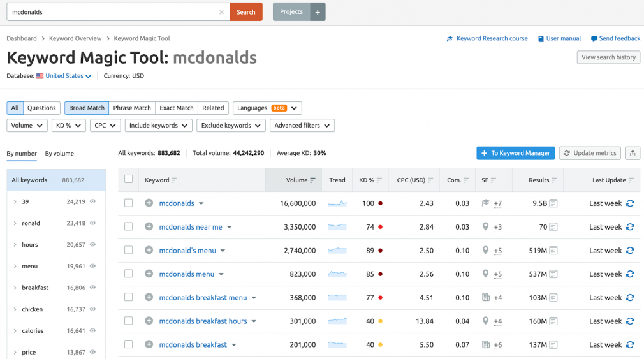The image size is (644, 359).
Task: Refresh metrics for "mcdonald's menu" row
Action: pos(630,251)
